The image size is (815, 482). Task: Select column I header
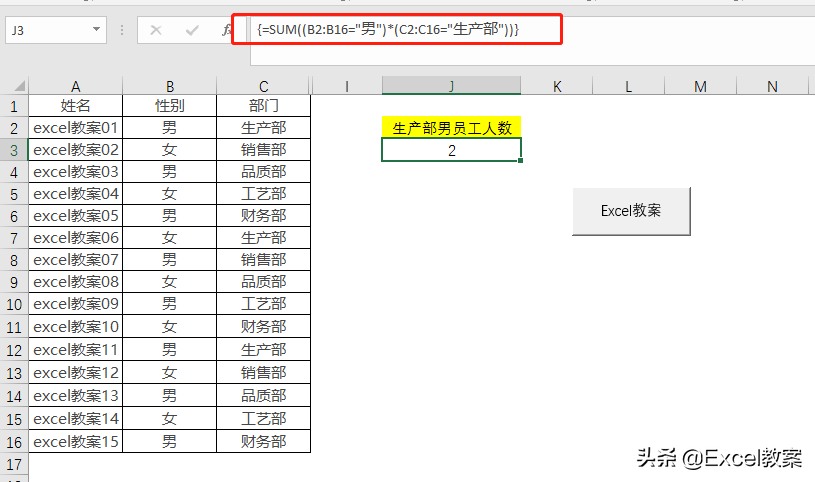pos(346,86)
